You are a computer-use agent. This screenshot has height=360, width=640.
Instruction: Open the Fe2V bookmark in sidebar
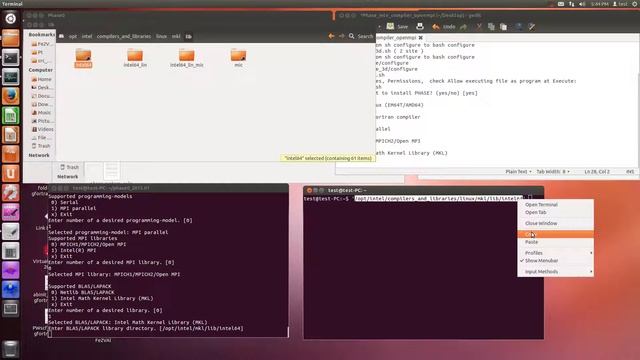pos(41,44)
